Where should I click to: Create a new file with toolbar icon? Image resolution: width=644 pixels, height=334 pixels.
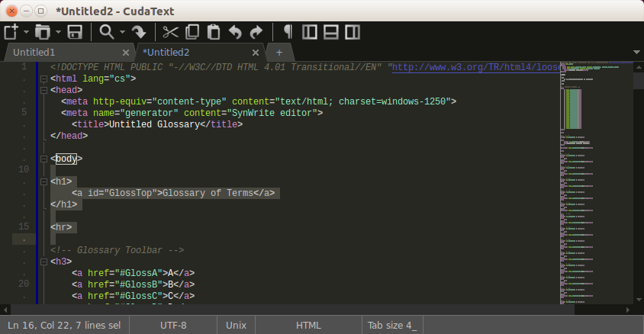(11, 32)
